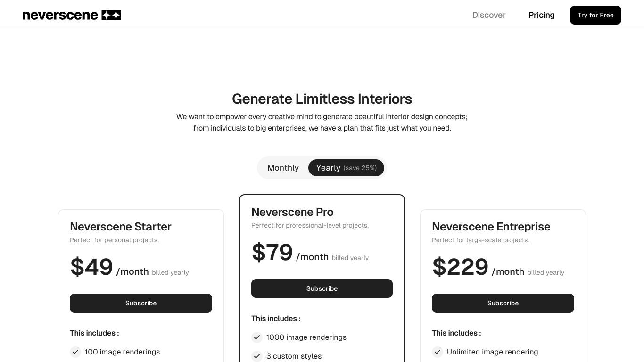Click the checkmark beside 1000 image renderings
This screenshot has width=644, height=362.
click(x=257, y=337)
